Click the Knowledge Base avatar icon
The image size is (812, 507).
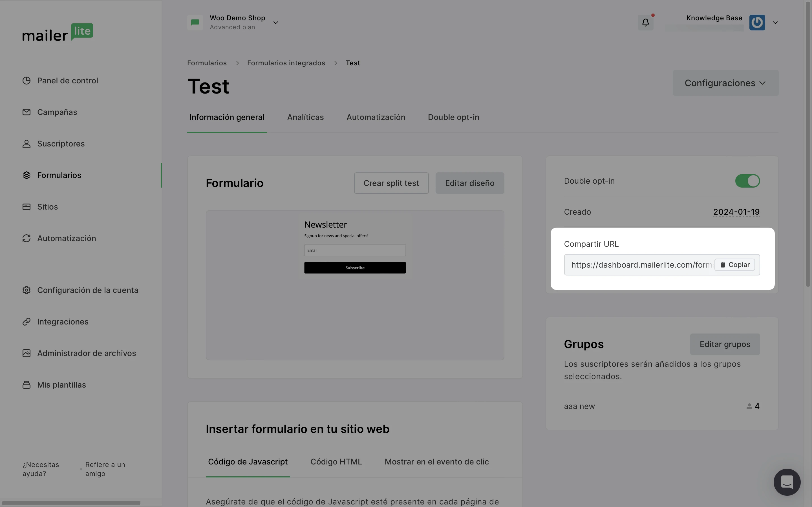[757, 23]
